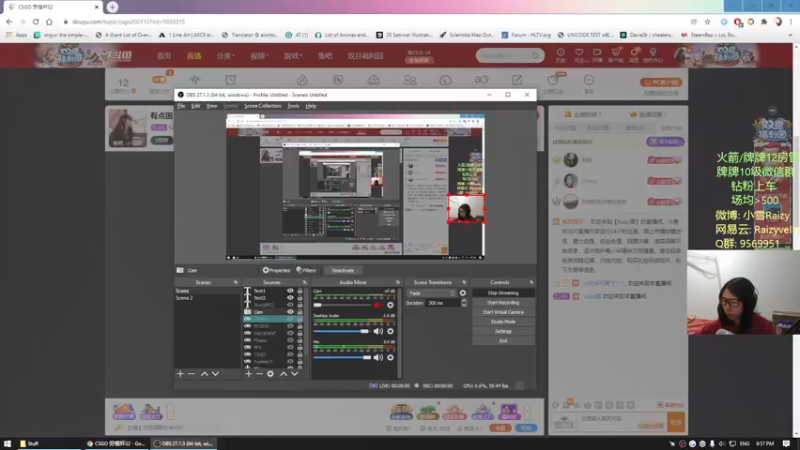Click Deactivate button for Cam source

pos(342,270)
